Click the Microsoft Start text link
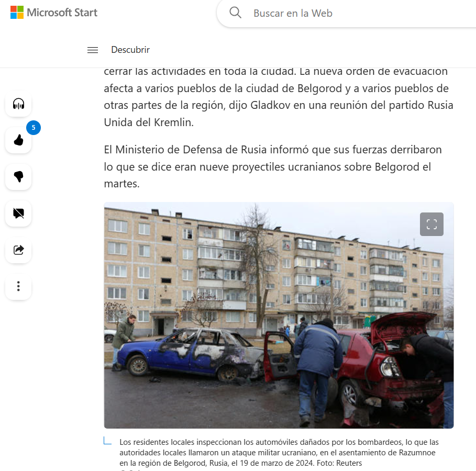Image resolution: width=476 pixels, height=471 pixels. click(x=62, y=13)
